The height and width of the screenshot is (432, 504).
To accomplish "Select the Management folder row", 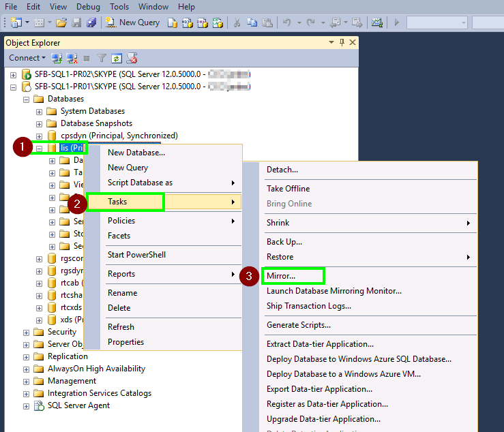I will (x=72, y=381).
